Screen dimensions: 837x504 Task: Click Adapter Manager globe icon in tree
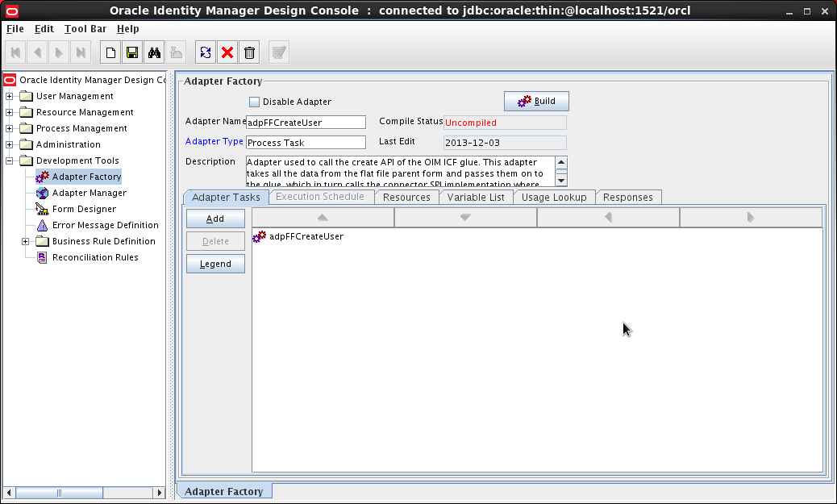[x=42, y=193]
